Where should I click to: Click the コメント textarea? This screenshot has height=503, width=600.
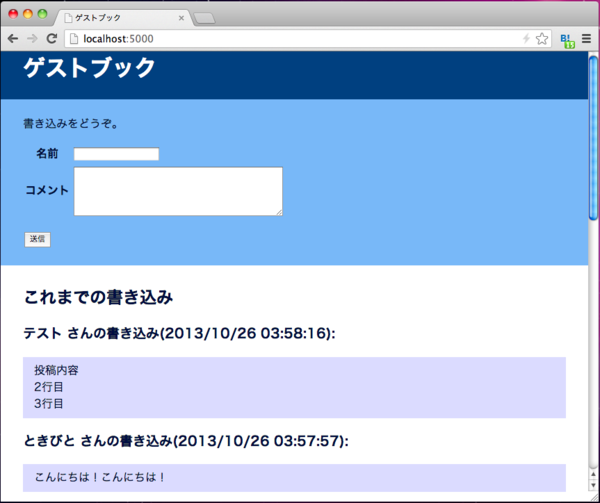point(178,191)
